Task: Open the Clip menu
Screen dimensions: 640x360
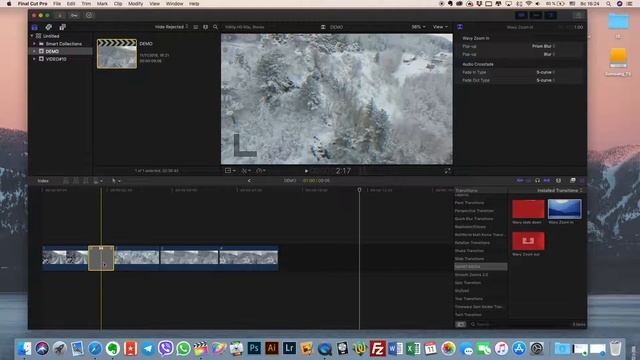Action: [x=118, y=4]
